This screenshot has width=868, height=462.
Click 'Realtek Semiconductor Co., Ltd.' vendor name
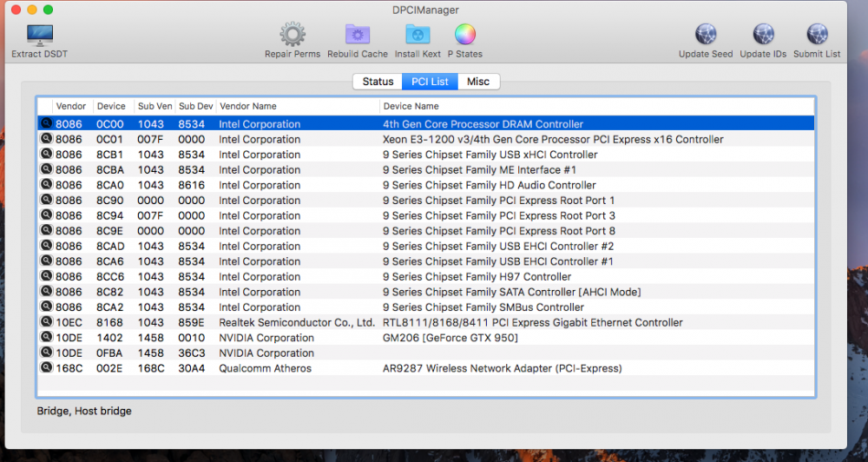tap(297, 322)
